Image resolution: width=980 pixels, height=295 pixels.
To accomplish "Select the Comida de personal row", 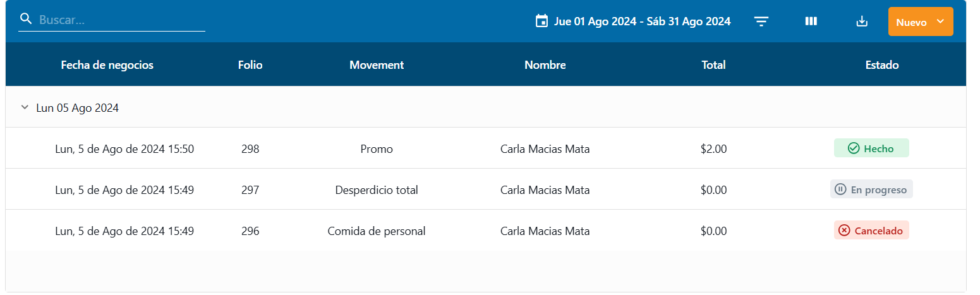I will 376,231.
